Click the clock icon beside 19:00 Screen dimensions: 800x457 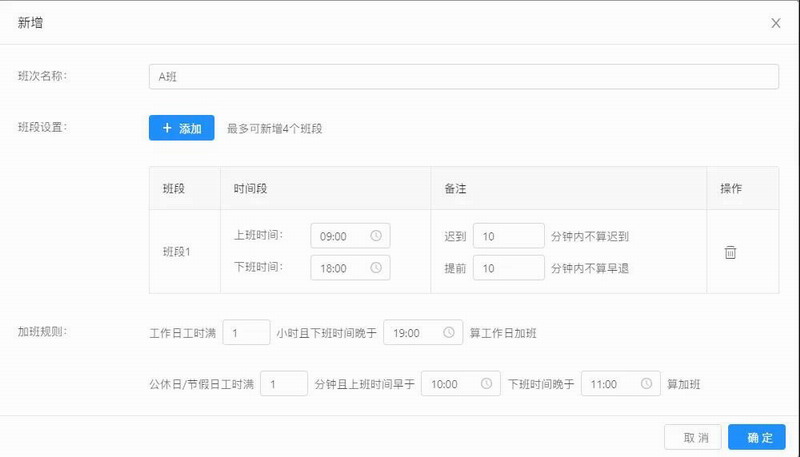[x=450, y=332]
